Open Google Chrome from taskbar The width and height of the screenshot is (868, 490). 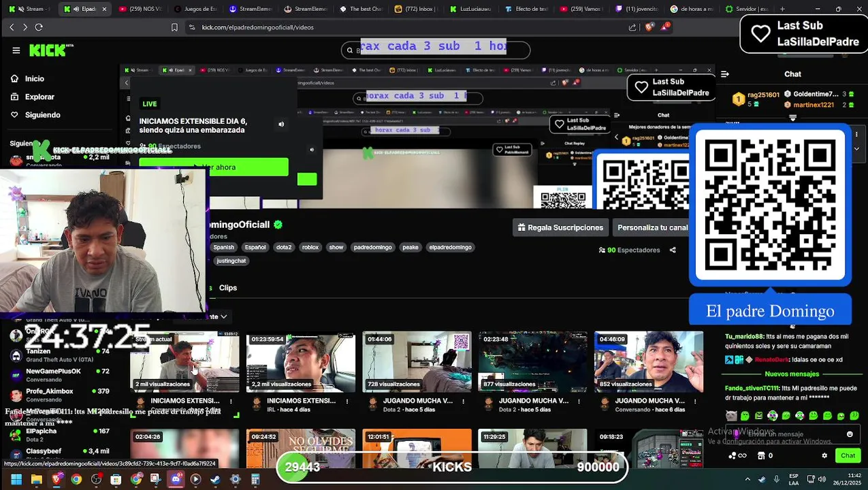(x=76, y=480)
